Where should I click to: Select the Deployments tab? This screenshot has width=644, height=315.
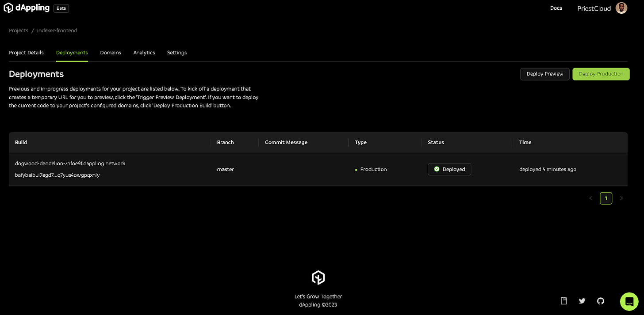coord(72,53)
